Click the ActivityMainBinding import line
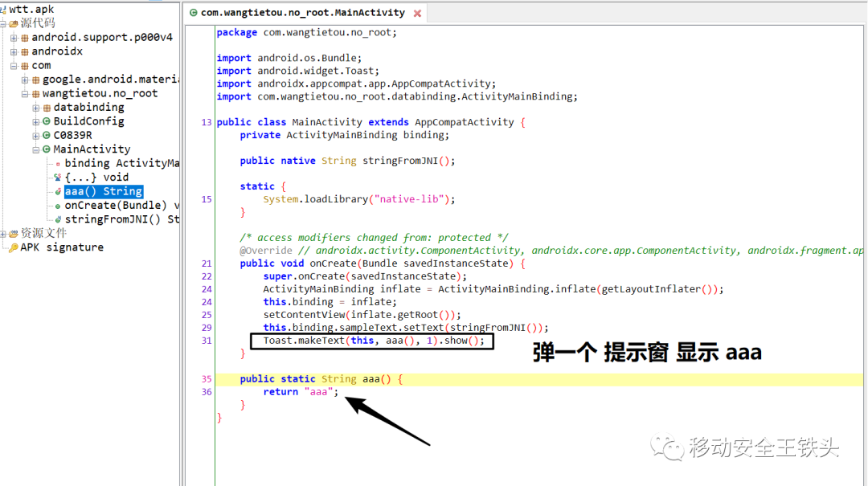The height and width of the screenshot is (486, 868). click(397, 96)
